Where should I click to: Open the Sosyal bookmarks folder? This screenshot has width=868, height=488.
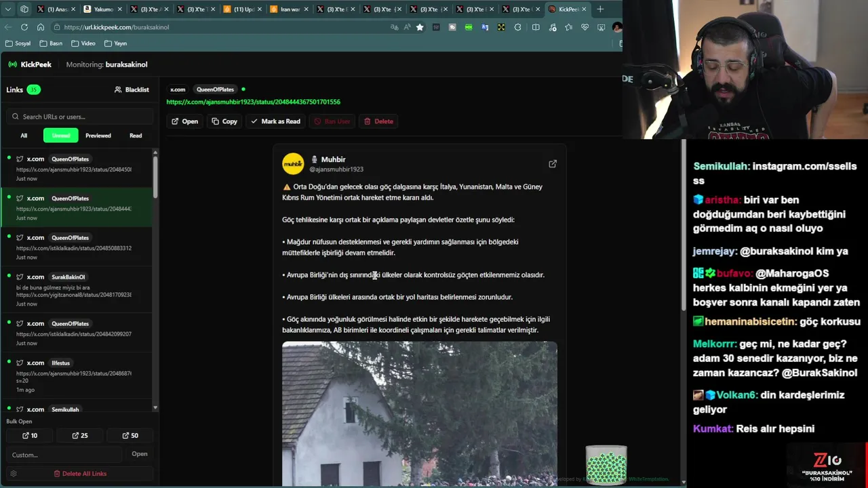click(x=18, y=43)
